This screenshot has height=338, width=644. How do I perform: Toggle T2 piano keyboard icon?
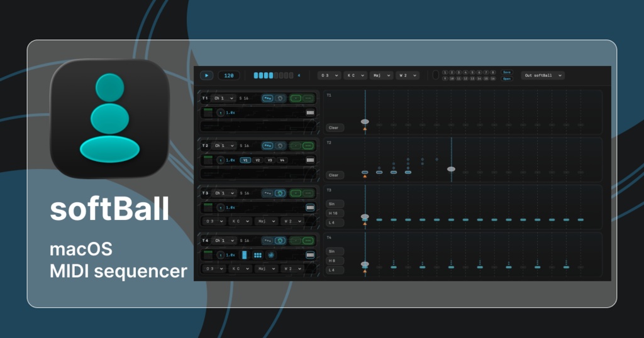(x=310, y=160)
